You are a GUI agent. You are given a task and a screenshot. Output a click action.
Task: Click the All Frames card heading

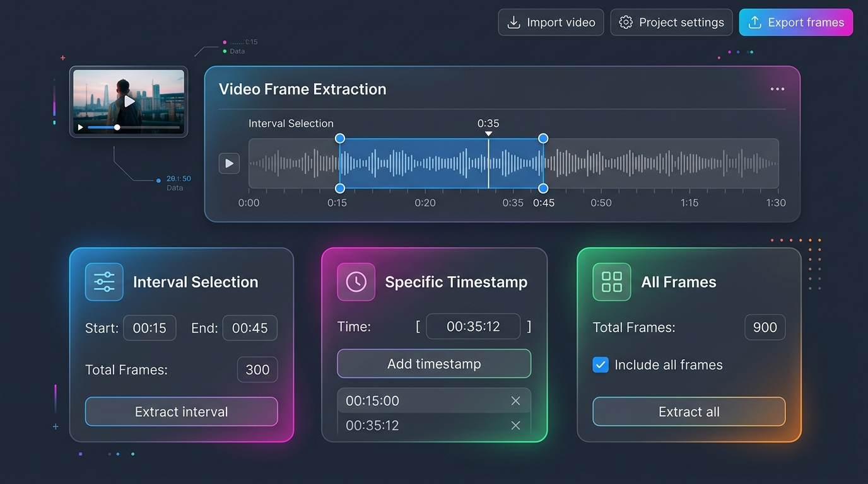(x=679, y=282)
